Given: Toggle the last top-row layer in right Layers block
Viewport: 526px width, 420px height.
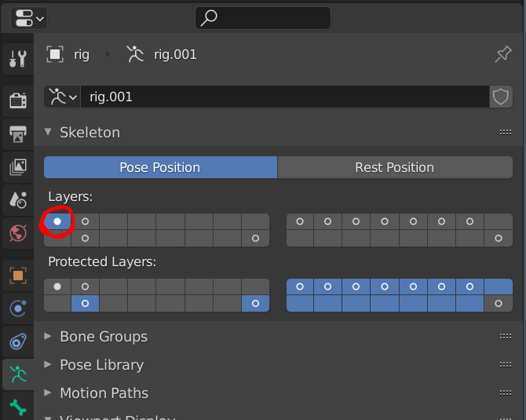Looking at the screenshot, I should tap(499, 221).
